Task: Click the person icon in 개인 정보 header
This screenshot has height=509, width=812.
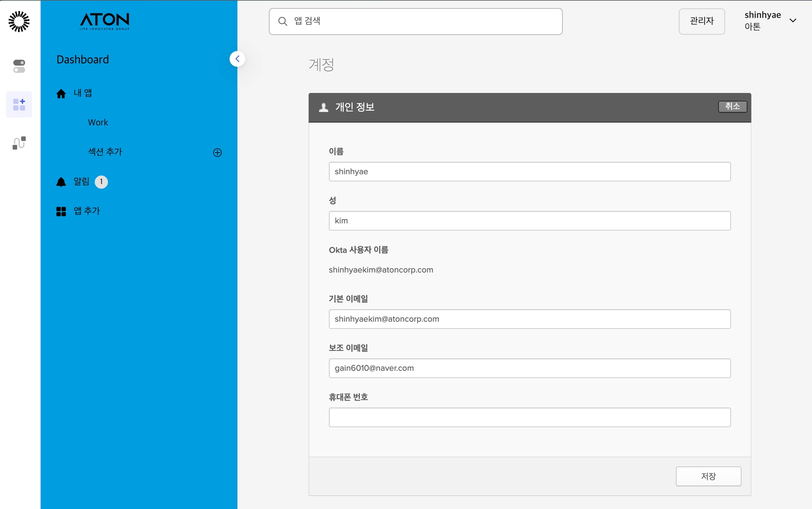Action: [x=324, y=107]
